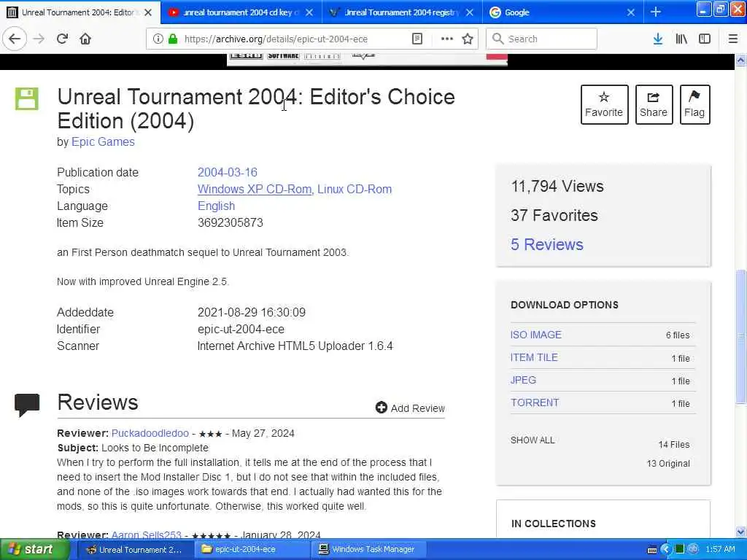
Task: Open Windows XP CD-Rom topic link
Action: coord(255,189)
